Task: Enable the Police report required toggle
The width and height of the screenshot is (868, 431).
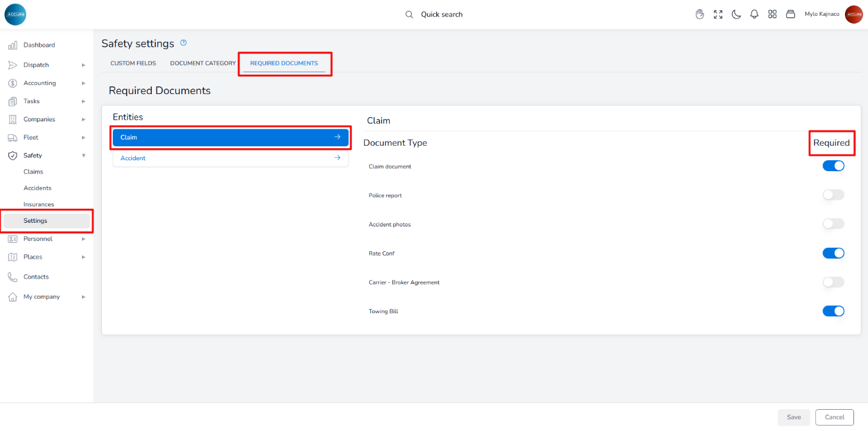Action: [x=833, y=195]
